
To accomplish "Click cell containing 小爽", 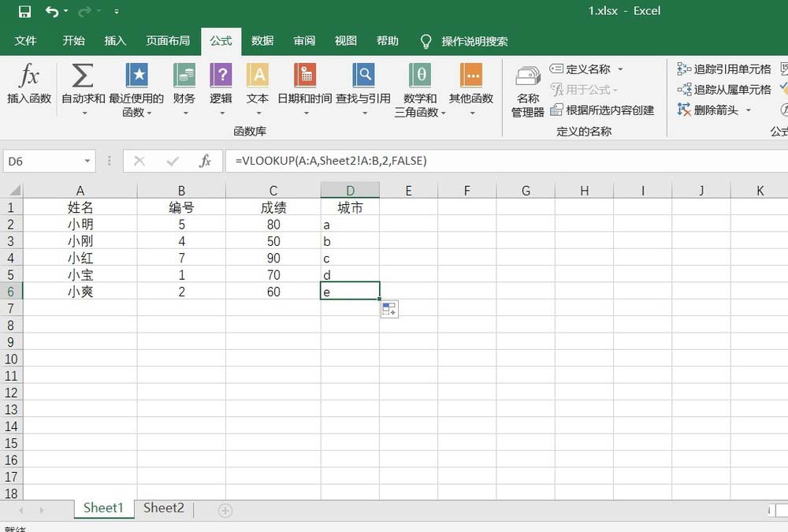I will (x=80, y=292).
